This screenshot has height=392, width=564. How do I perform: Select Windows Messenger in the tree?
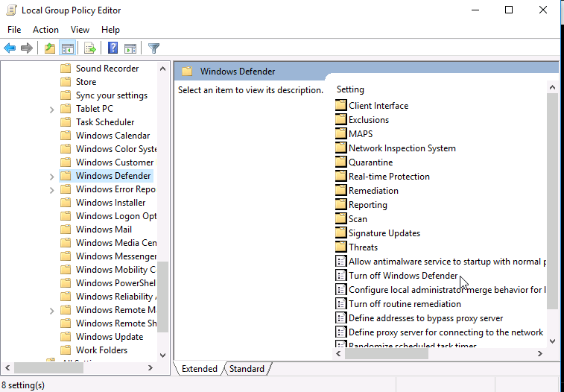pos(115,256)
